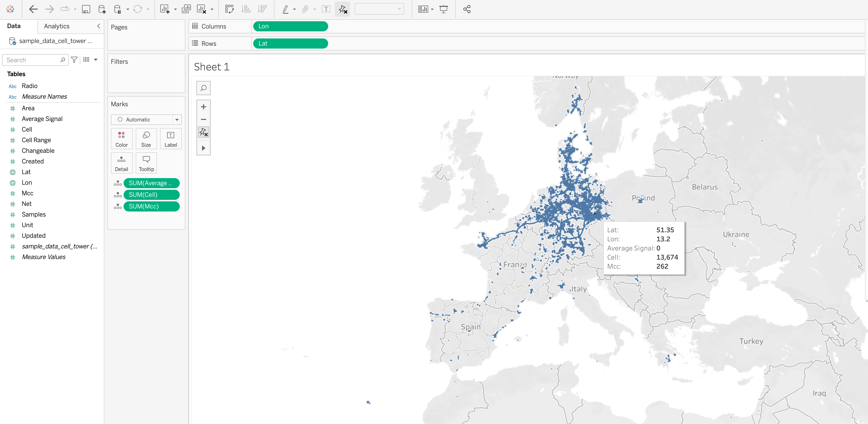Click the Undo back arrow
Image resolution: width=868 pixels, height=424 pixels.
point(33,9)
